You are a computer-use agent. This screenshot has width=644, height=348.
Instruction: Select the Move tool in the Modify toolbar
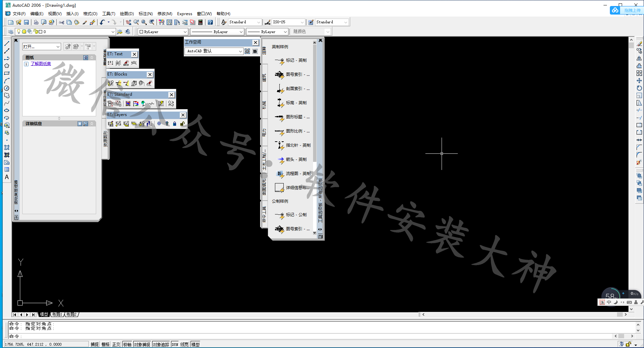(639, 81)
